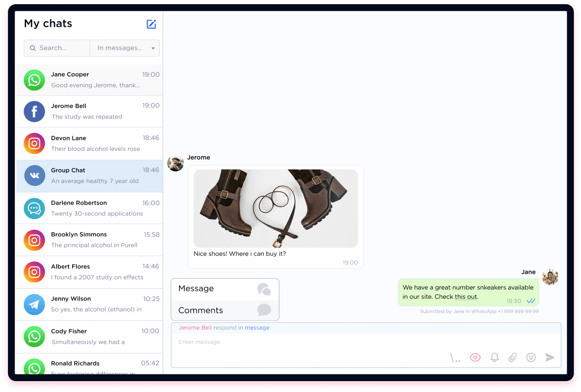Screen dimensions: 581x392
Task: Open the emoji picker icon
Action: [x=531, y=357]
